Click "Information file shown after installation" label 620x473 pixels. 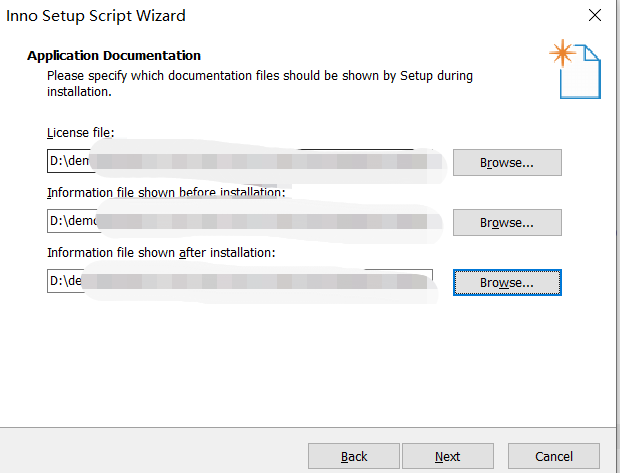coord(160,252)
